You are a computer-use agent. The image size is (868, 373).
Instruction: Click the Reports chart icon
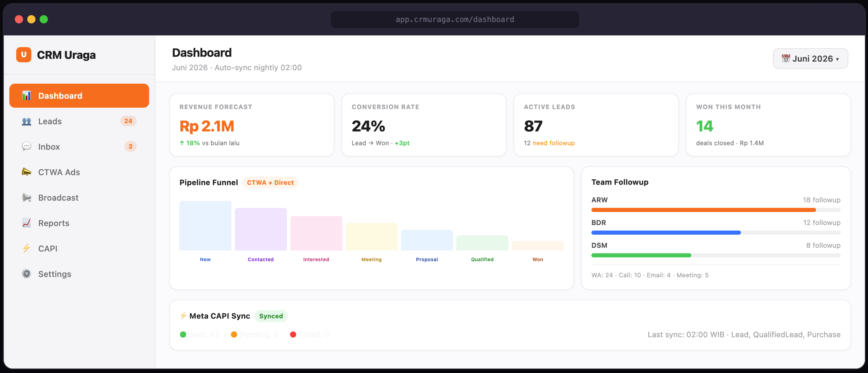tap(27, 223)
